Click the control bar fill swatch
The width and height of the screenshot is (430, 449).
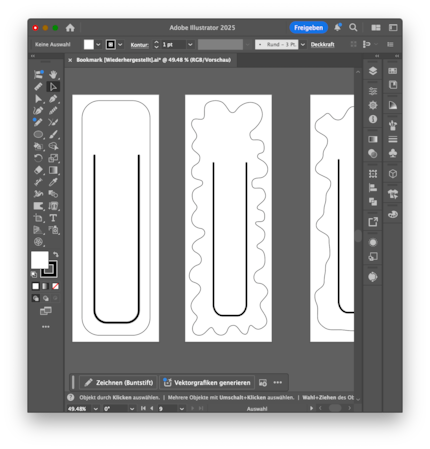pos(89,44)
